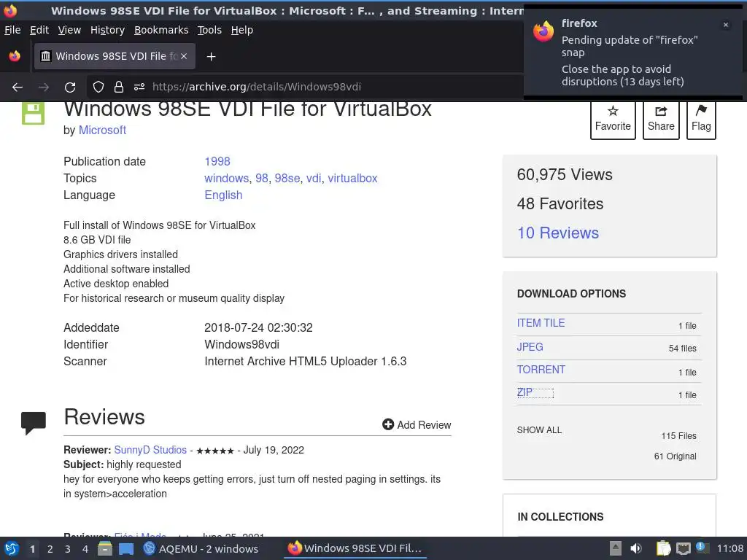
Task: Open the Bookmarks menu
Action: 161,30
